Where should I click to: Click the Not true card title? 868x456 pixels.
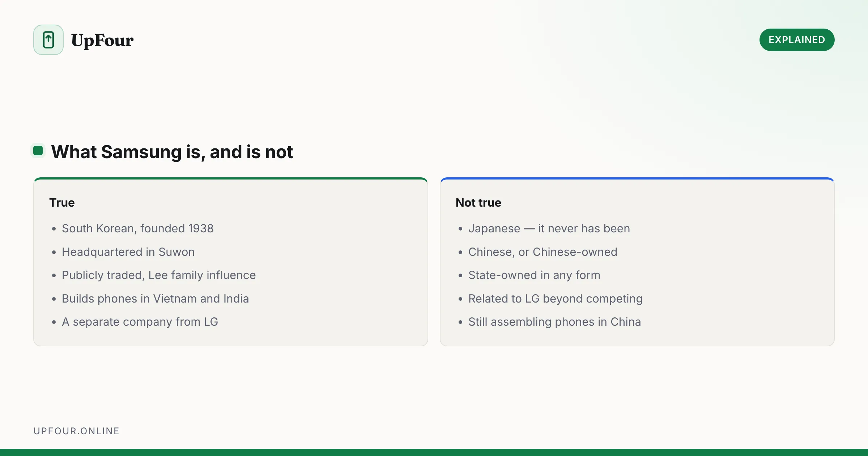tap(478, 203)
